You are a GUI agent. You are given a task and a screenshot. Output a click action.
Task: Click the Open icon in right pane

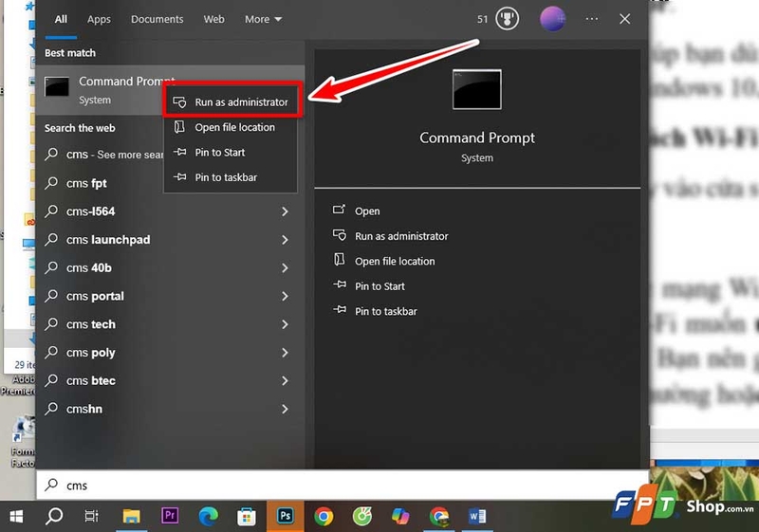click(x=339, y=209)
